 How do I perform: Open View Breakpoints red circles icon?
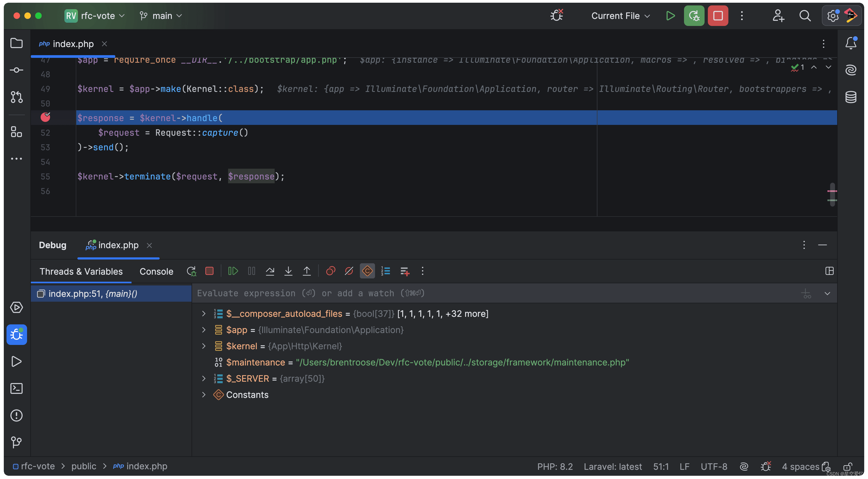331,271
